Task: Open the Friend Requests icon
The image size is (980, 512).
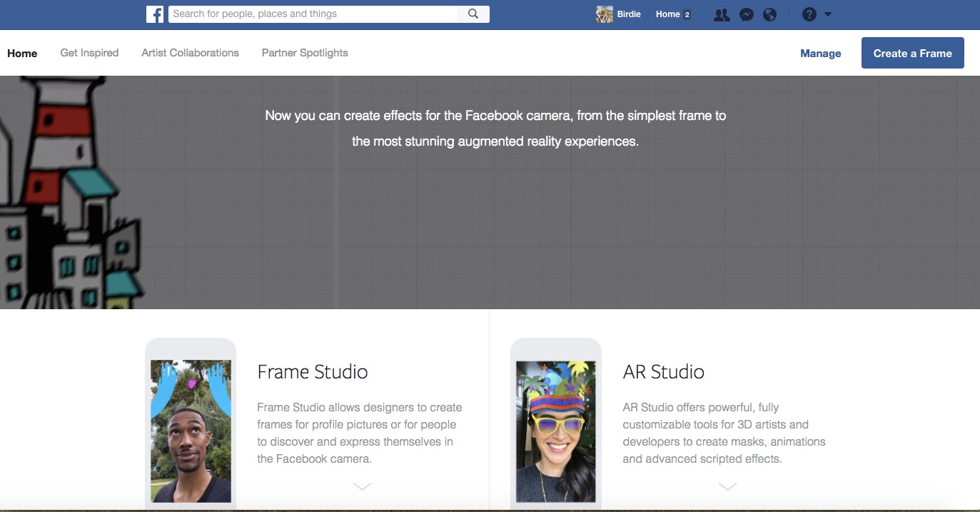Action: tap(722, 14)
